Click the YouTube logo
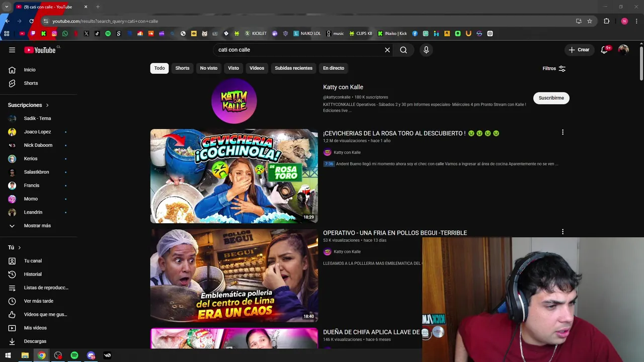644x362 pixels. point(40,50)
